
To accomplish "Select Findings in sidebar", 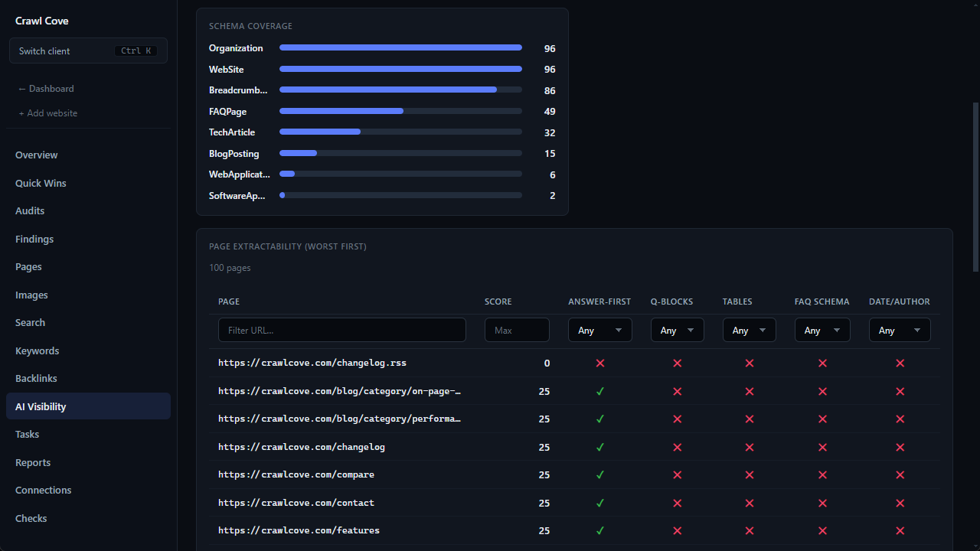I will tap(88, 239).
